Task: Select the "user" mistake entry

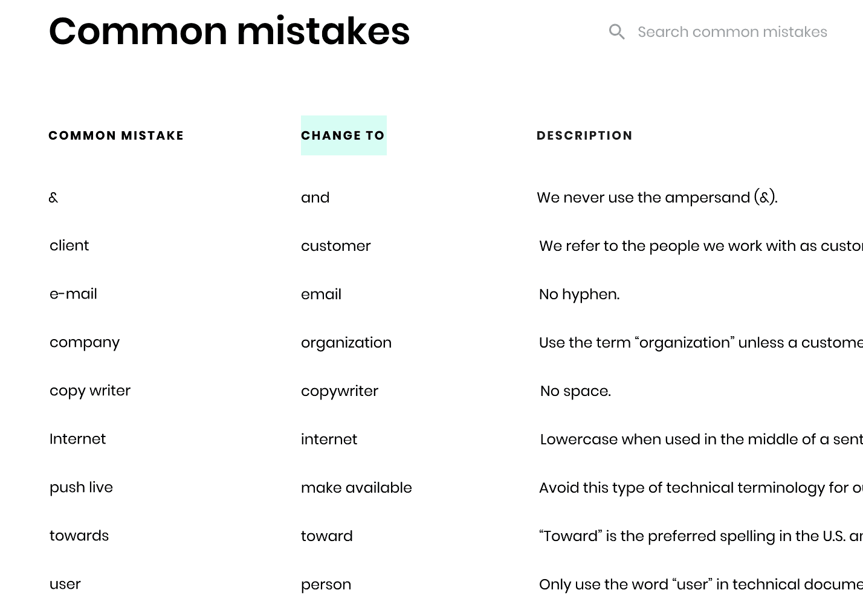Action: [x=65, y=584]
